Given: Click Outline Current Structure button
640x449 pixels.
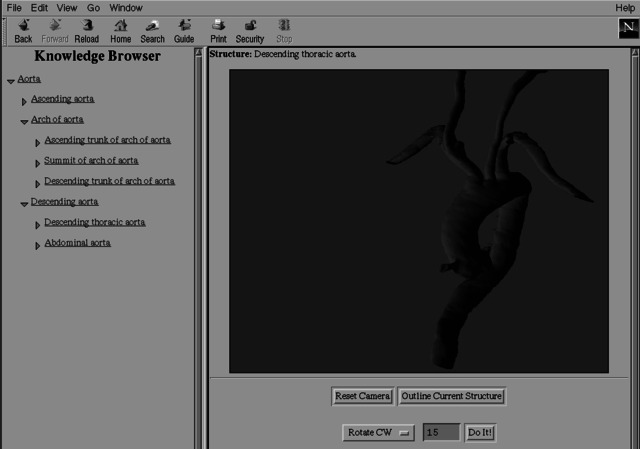Looking at the screenshot, I should pos(451,396).
